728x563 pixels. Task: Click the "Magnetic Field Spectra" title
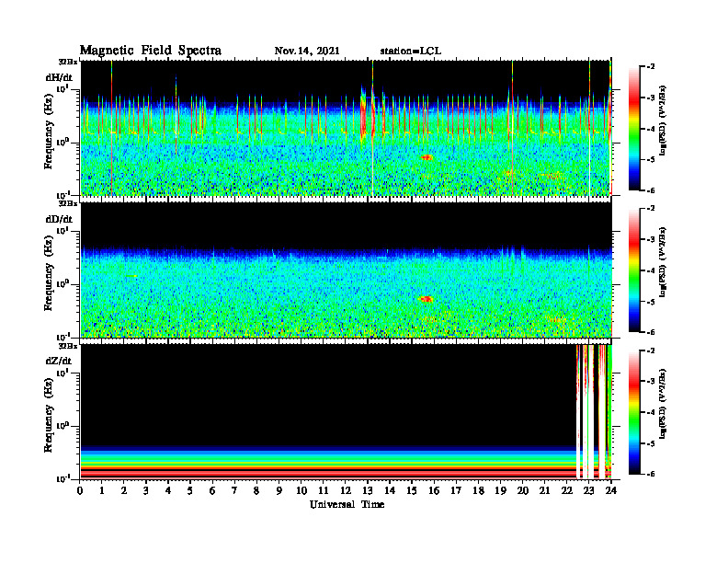(151, 51)
